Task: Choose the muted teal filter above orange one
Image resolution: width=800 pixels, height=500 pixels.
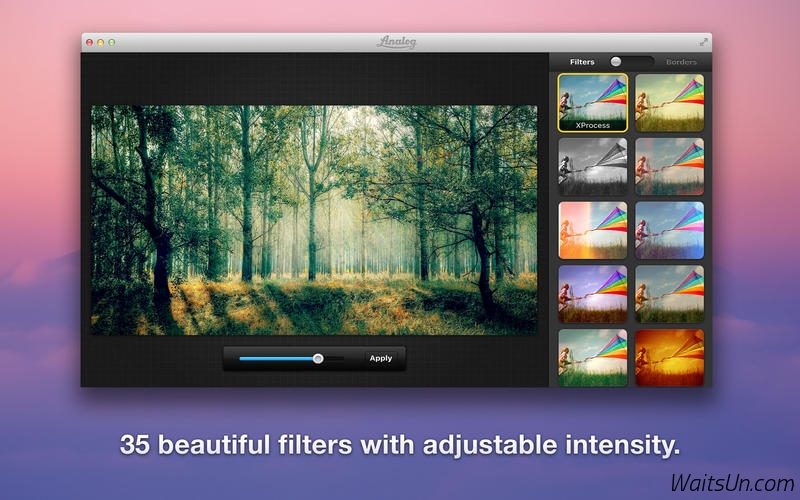Action: point(669,294)
